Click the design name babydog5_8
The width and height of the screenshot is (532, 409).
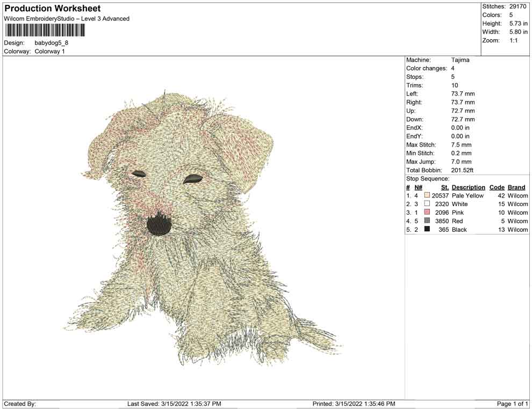click(51, 43)
